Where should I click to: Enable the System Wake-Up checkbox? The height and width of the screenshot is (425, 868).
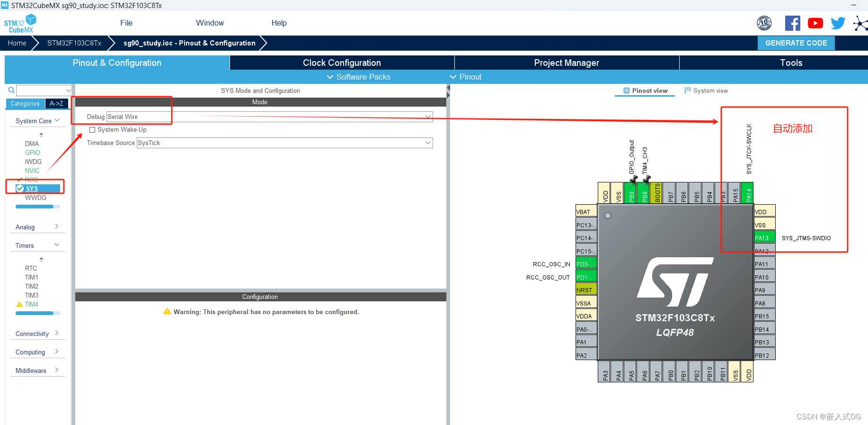(x=92, y=130)
